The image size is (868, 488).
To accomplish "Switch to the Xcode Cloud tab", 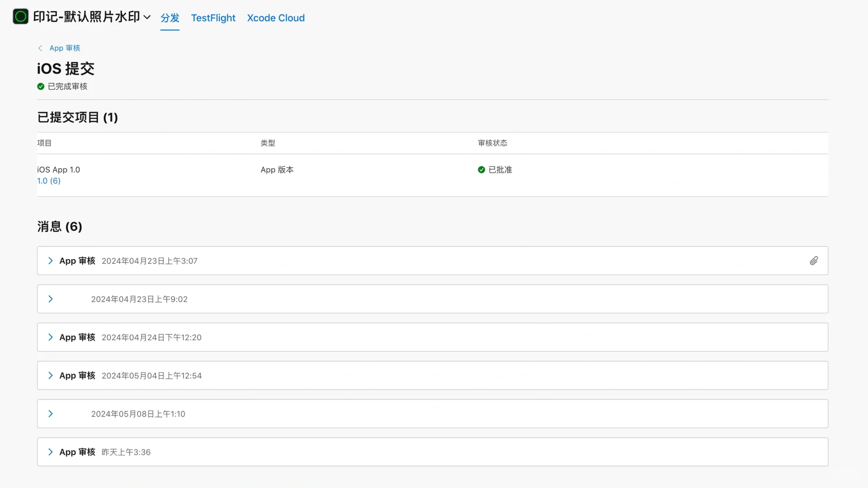I will point(276,18).
